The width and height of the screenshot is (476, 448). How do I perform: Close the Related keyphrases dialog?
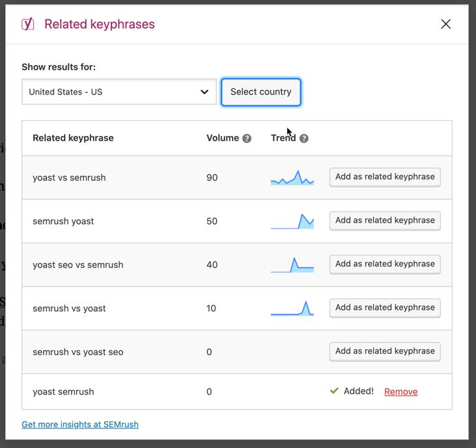445,24
